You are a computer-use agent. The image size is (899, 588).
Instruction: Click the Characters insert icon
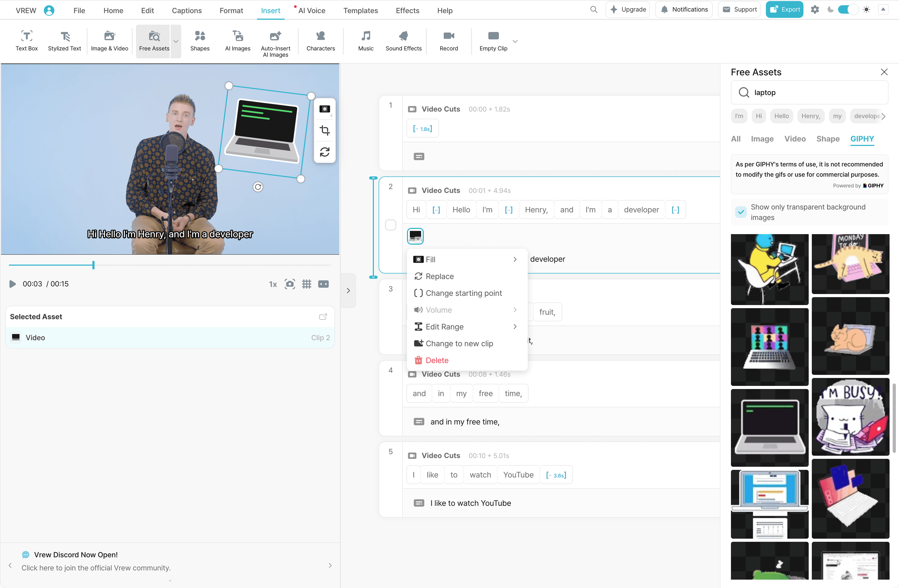point(320,40)
